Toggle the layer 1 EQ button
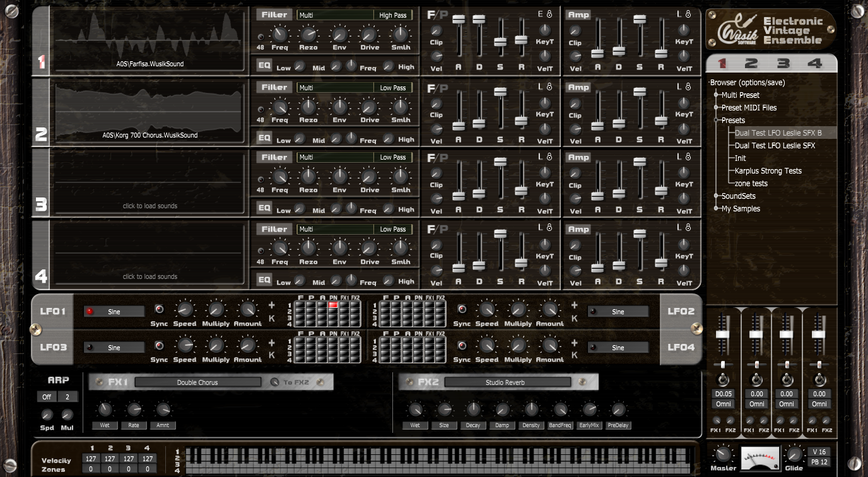This screenshot has height=477, width=868. [x=264, y=65]
